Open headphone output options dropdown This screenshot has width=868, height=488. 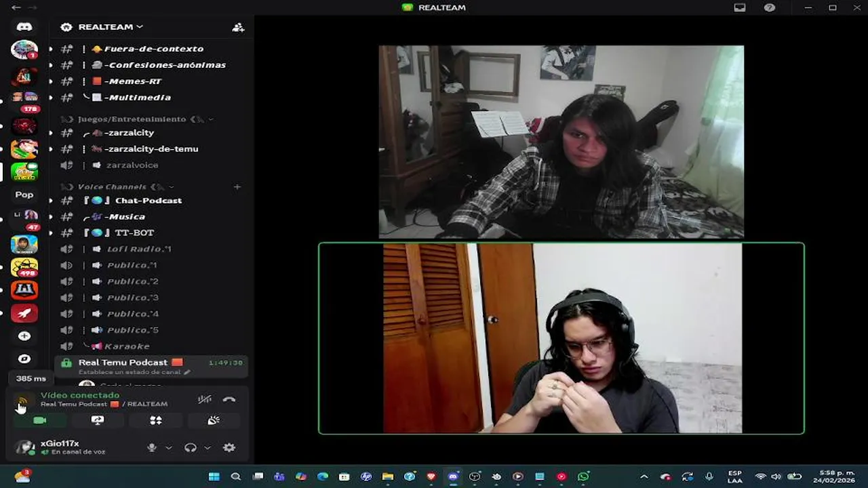pos(208,447)
